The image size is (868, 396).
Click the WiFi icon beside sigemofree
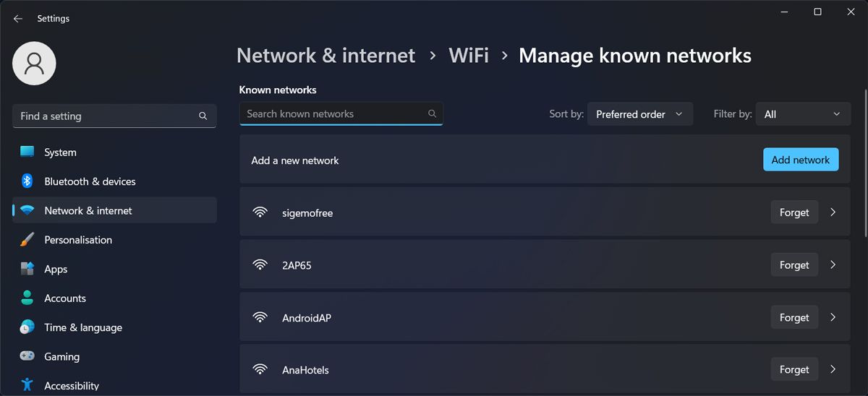pos(260,212)
